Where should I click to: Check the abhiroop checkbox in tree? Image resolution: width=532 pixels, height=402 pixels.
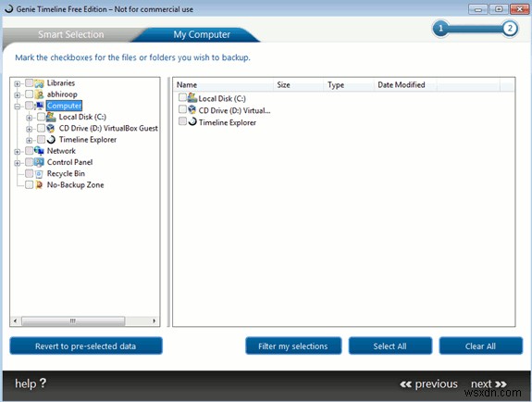30,94
